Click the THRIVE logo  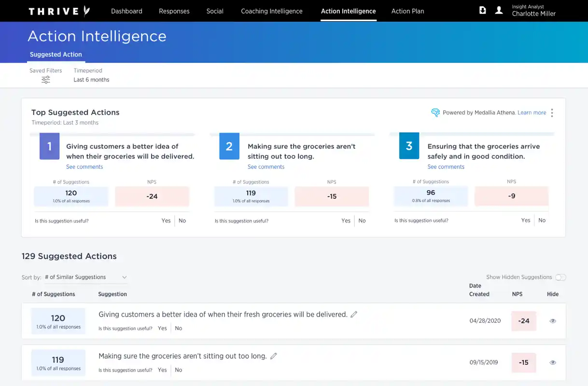click(x=59, y=11)
